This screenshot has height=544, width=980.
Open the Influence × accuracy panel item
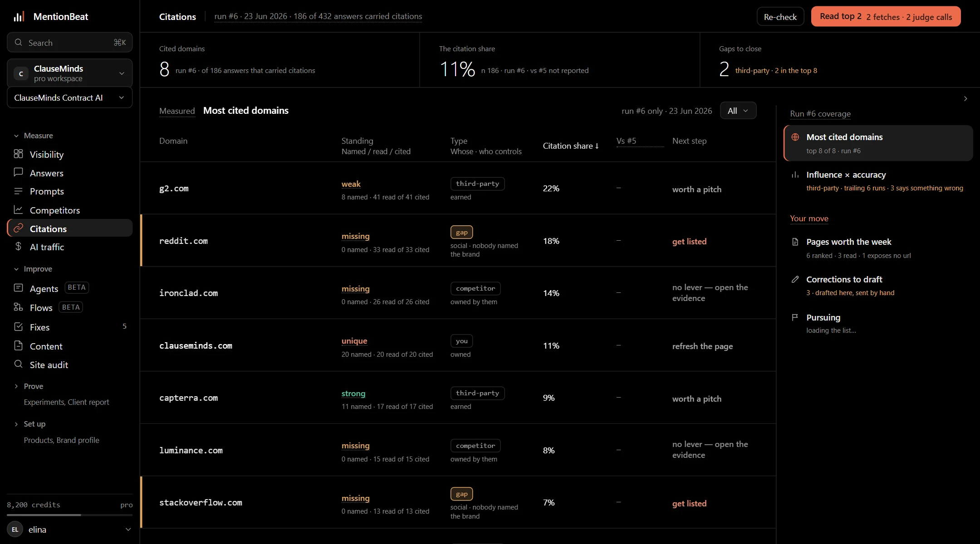pyautogui.click(x=878, y=181)
